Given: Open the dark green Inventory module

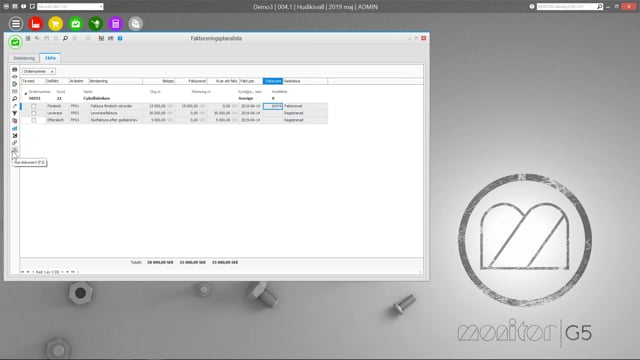Looking at the screenshot, I should 96,24.
